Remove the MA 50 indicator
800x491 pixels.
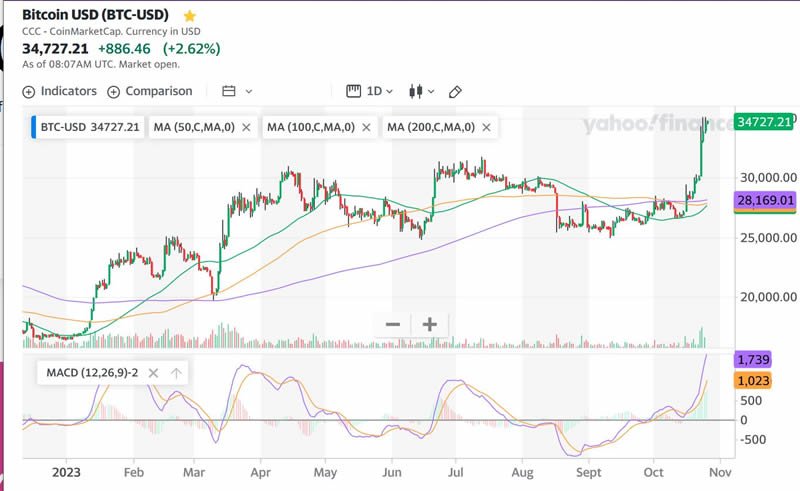point(246,128)
